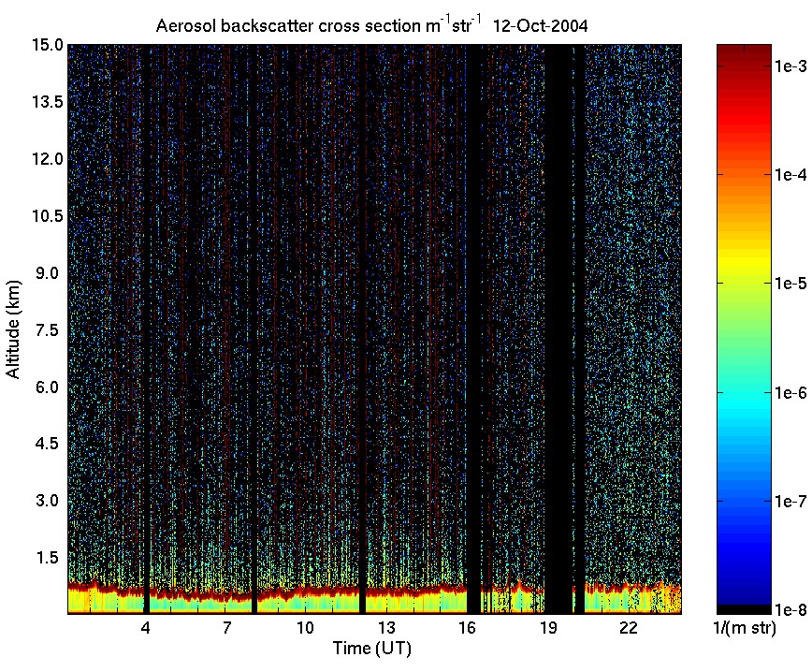Screen dimensions: 812x672
Task: Click the 1e-4 colorbar label
Action: (790, 175)
